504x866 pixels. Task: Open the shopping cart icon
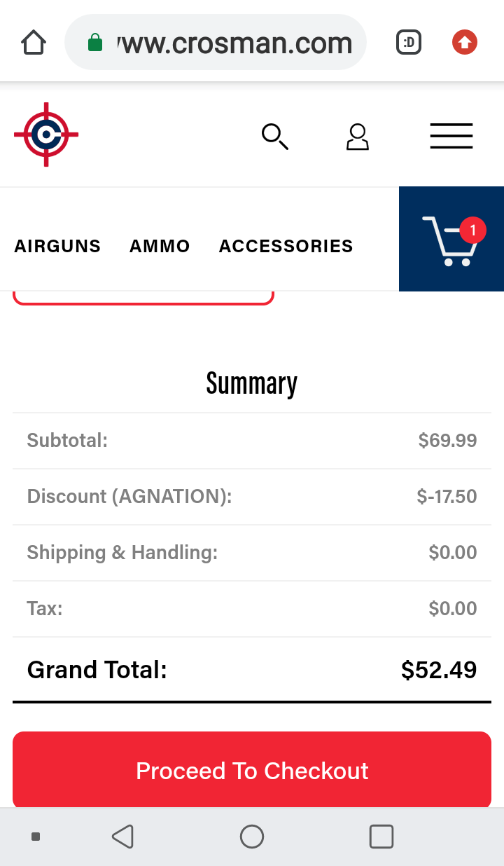pos(451,239)
